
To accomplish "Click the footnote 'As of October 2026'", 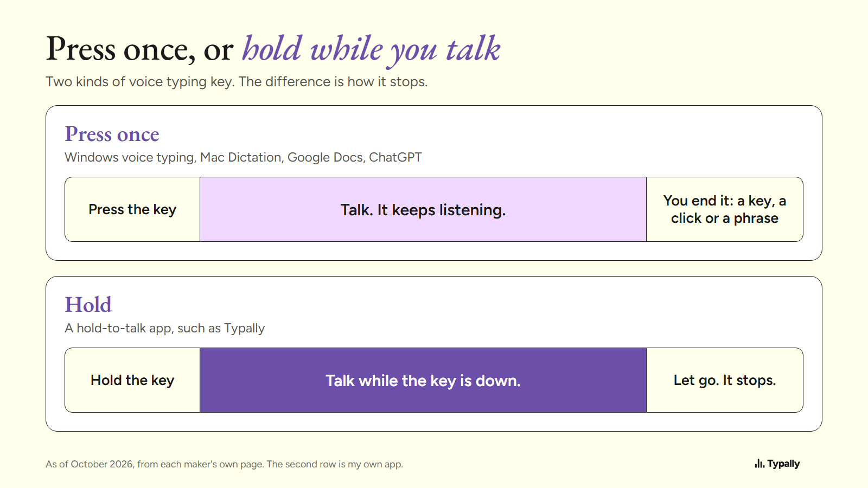I will pos(224,464).
